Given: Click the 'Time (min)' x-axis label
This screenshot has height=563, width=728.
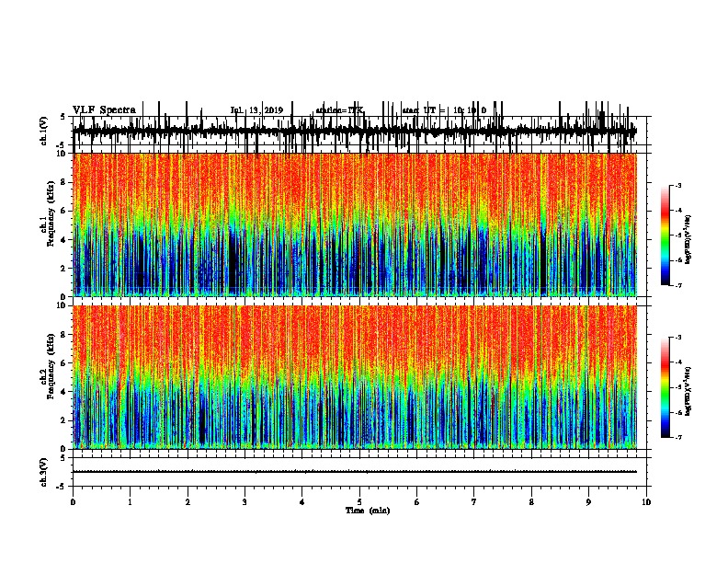Looking at the screenshot, I should (x=368, y=511).
